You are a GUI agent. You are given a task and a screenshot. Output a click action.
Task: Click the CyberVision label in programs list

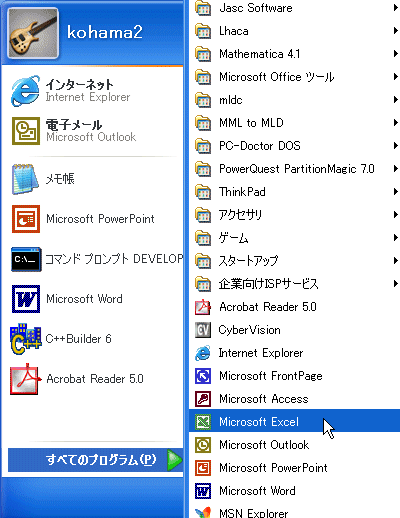[249, 330]
